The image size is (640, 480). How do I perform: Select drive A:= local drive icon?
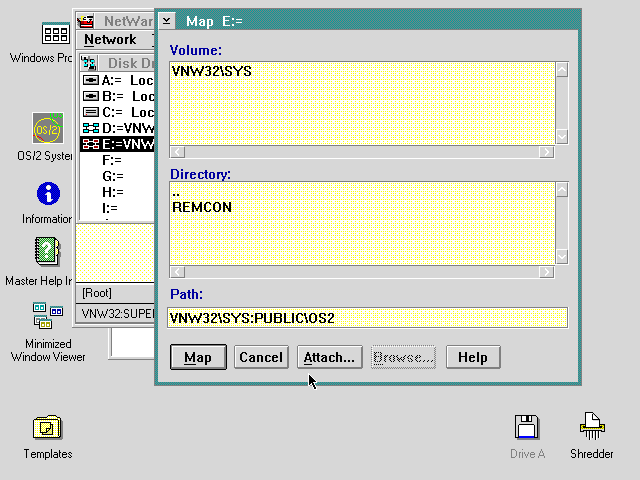coord(91,80)
